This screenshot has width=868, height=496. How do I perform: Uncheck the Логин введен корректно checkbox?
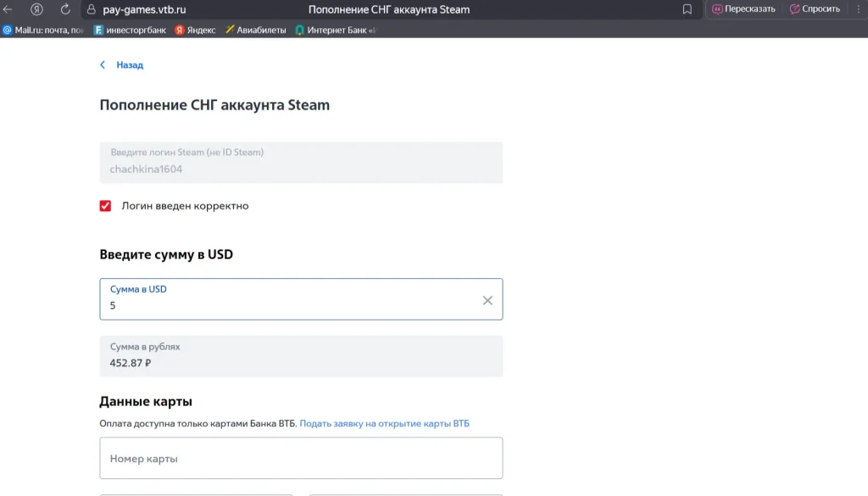click(x=105, y=206)
